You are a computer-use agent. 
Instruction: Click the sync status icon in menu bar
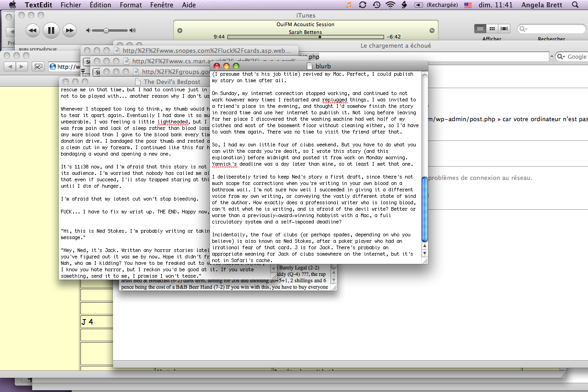pos(362,5)
